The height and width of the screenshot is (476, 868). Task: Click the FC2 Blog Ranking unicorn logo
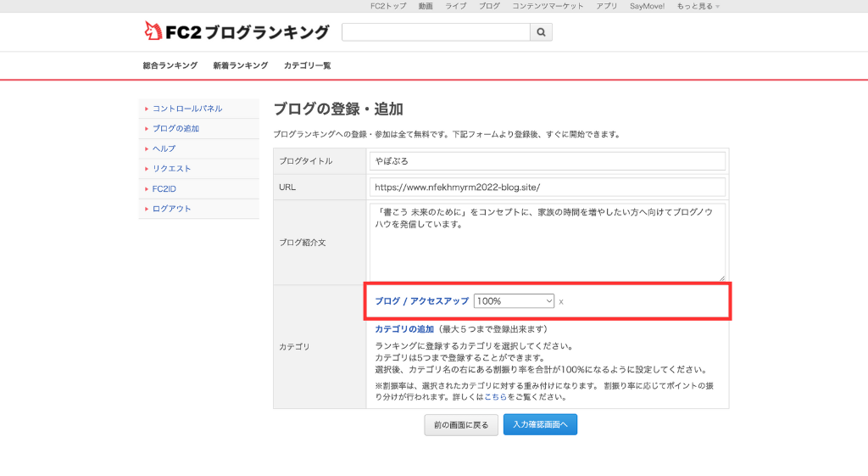coord(236,31)
